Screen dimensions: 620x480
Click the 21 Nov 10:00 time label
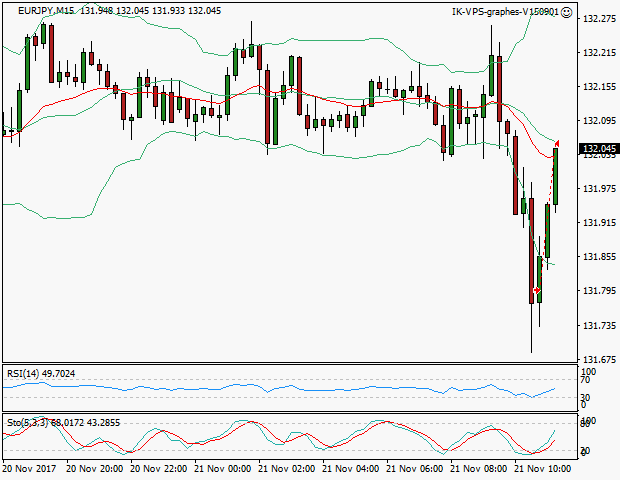click(543, 469)
